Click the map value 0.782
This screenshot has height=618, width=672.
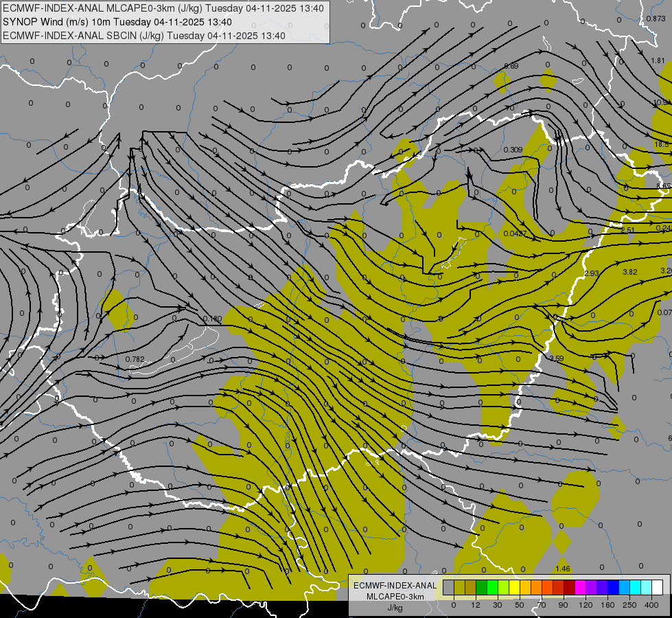(x=135, y=359)
